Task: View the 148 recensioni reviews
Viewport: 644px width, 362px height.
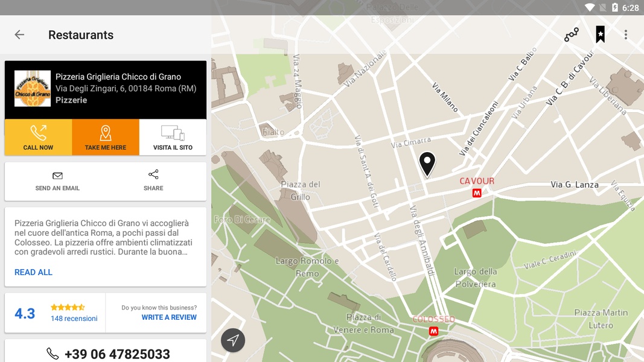Action: pyautogui.click(x=74, y=319)
